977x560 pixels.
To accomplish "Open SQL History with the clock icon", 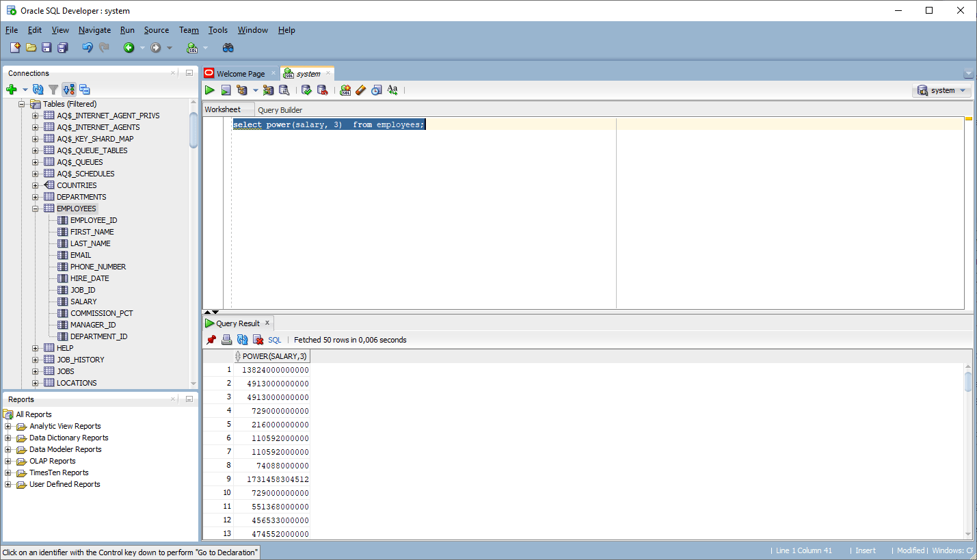I will 377,90.
